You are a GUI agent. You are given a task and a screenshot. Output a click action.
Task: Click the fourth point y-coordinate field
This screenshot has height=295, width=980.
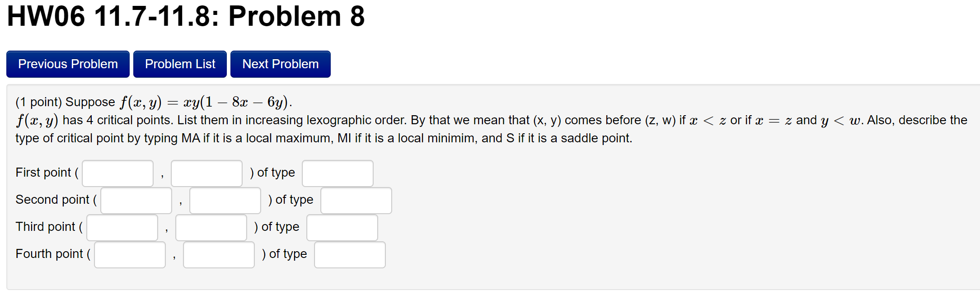[218, 254]
